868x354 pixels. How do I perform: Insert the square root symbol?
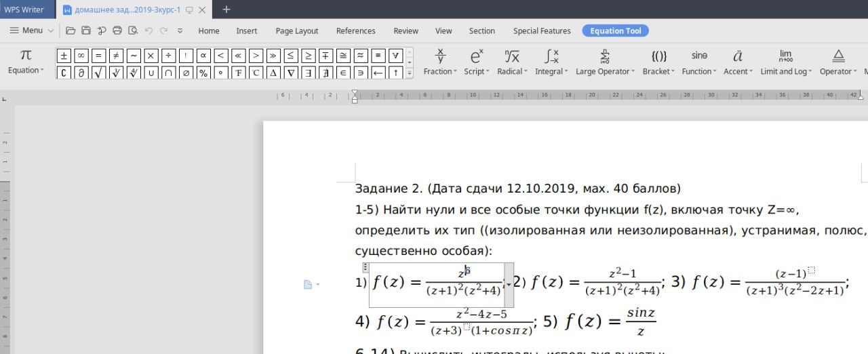tap(99, 72)
